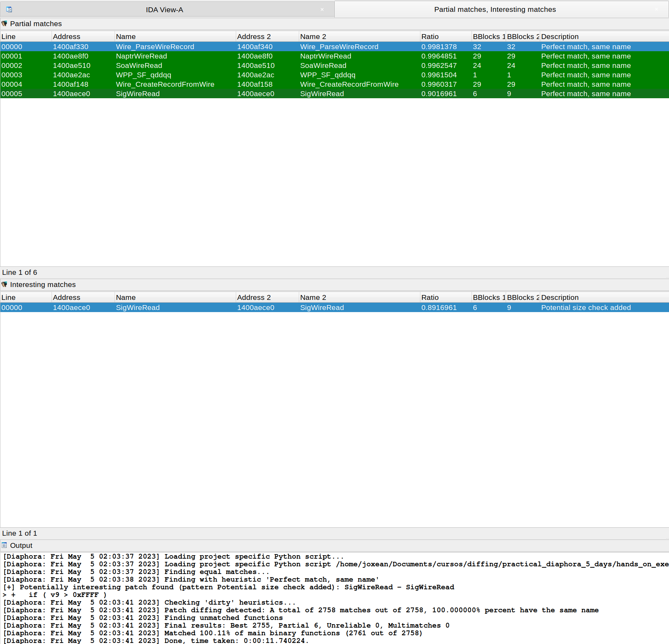Select the WPP_SF_qddqq match row

pyautogui.click(x=143, y=75)
